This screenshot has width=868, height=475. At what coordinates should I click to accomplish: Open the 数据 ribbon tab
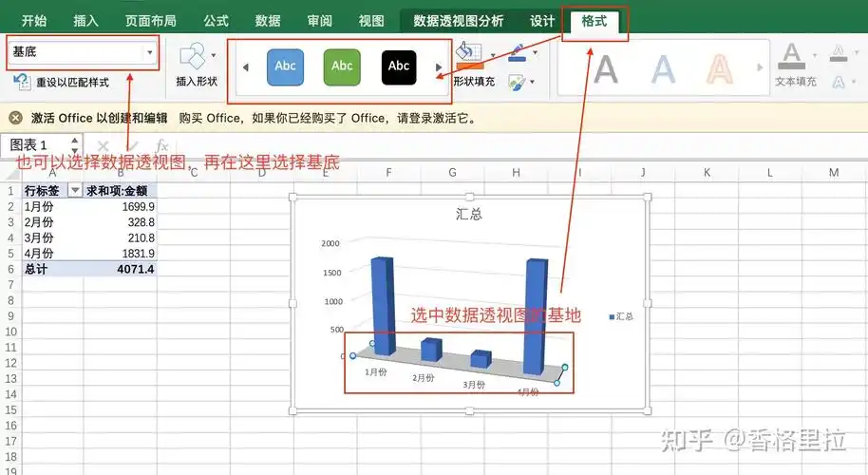tap(268, 21)
